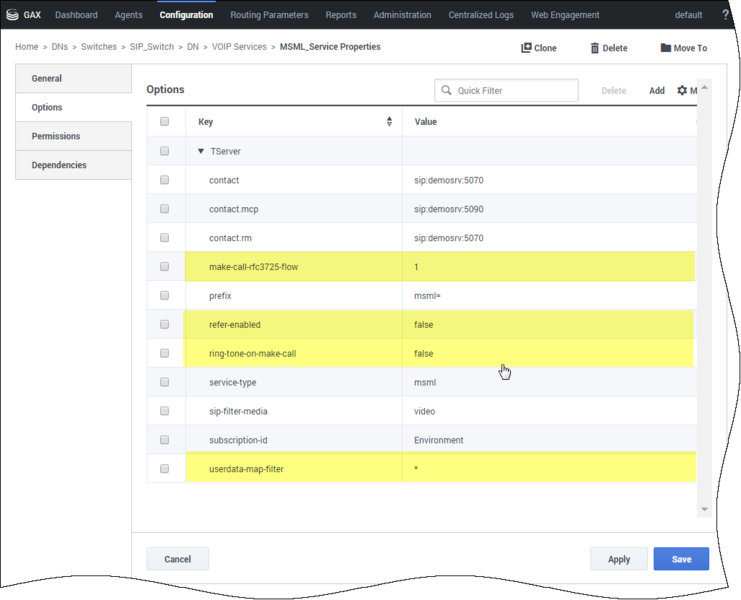Check the contact.mcp row checkbox

tap(164, 208)
